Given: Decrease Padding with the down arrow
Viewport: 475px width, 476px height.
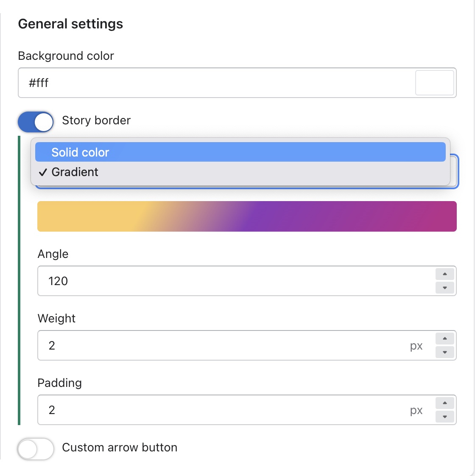Looking at the screenshot, I should point(444,417).
